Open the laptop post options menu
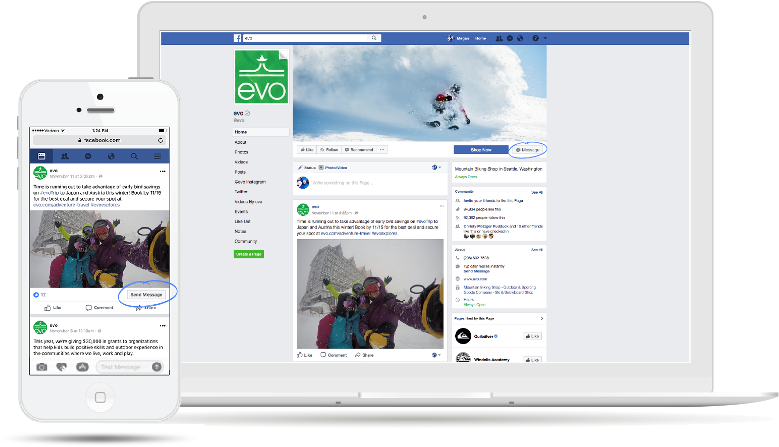The height and width of the screenshot is (447, 779). click(x=442, y=206)
